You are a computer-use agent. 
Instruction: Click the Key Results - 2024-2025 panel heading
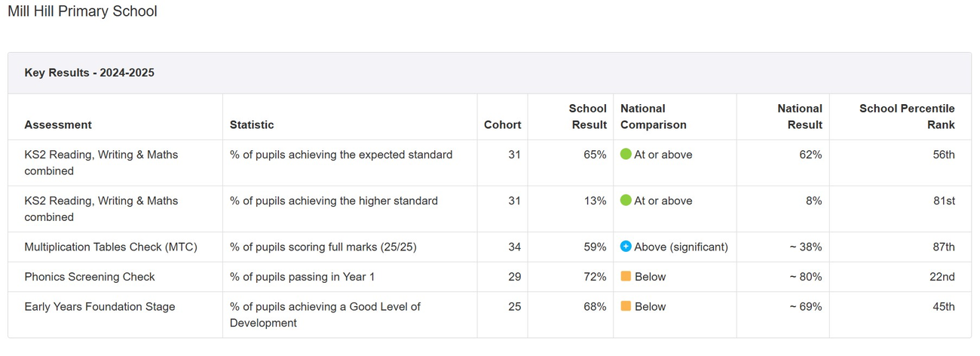click(x=89, y=73)
